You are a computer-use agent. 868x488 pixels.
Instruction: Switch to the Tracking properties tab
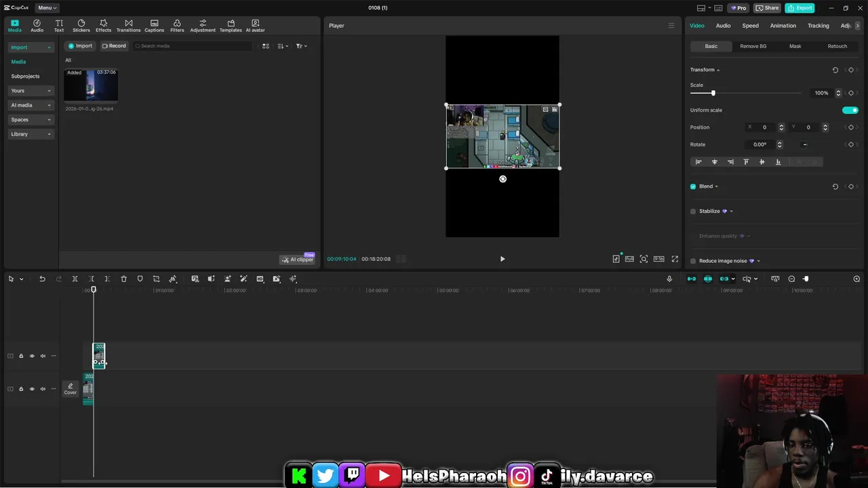[818, 26]
